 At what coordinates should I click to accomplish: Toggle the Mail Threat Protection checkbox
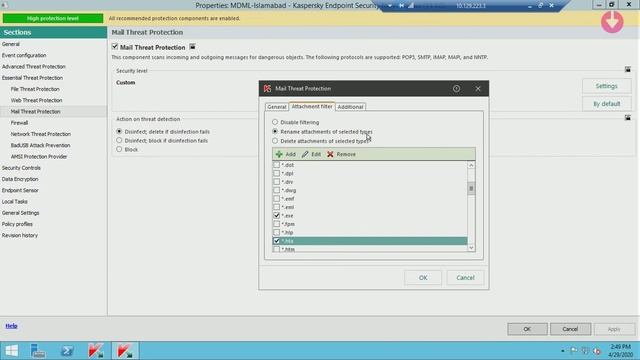click(115, 47)
